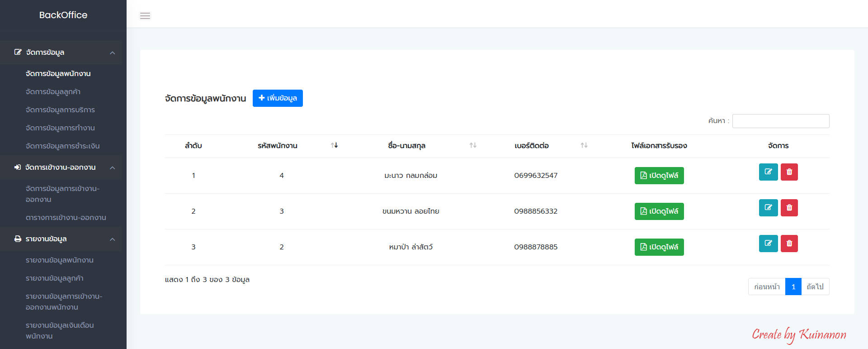Image resolution: width=868 pixels, height=349 pixels.
Task: Sort by เบอร์ติดต่อ column sort icon
Action: pos(584,145)
